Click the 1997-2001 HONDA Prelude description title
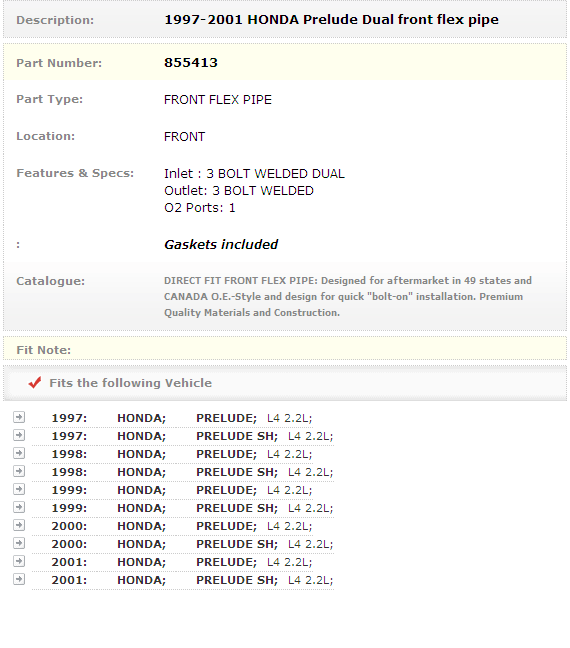Screen dimensions: 570x648 332,20
